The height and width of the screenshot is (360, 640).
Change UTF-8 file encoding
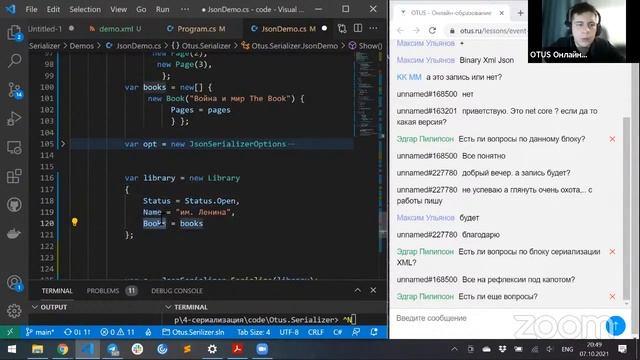pos(289,332)
